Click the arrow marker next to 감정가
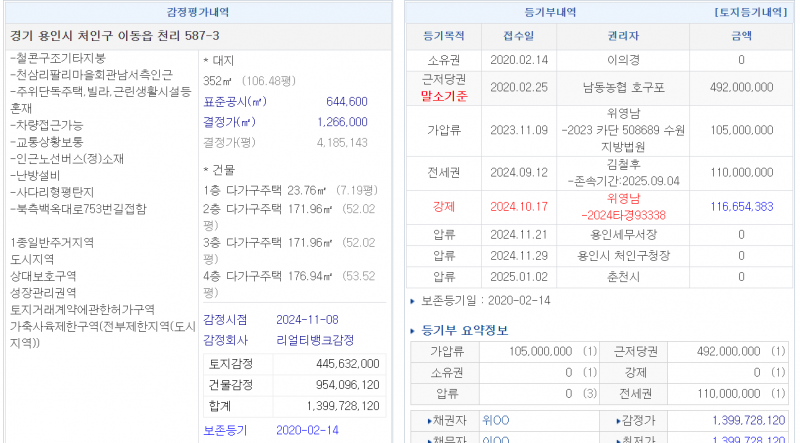The height and width of the screenshot is (443, 800). [603, 421]
